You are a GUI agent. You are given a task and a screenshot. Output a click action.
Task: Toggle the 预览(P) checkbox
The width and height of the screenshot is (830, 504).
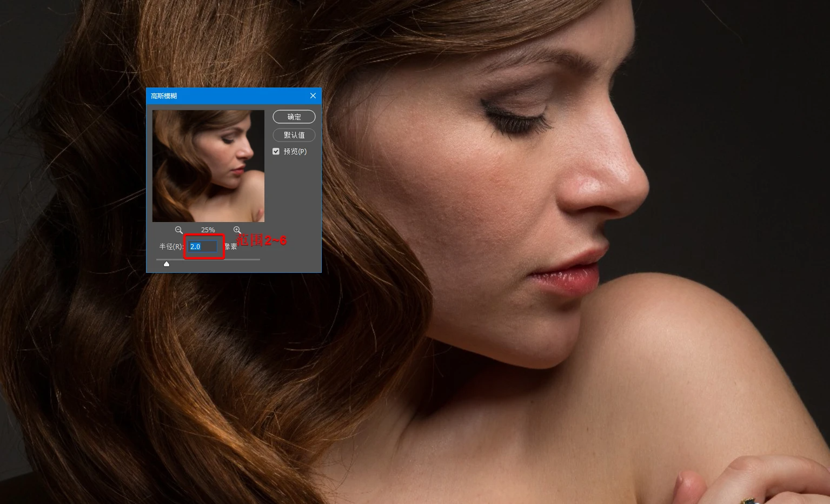(276, 152)
